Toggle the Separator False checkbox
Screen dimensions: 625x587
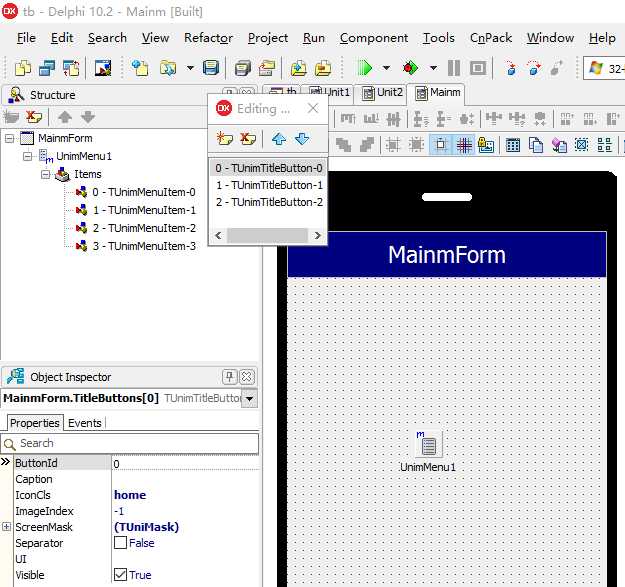point(120,543)
